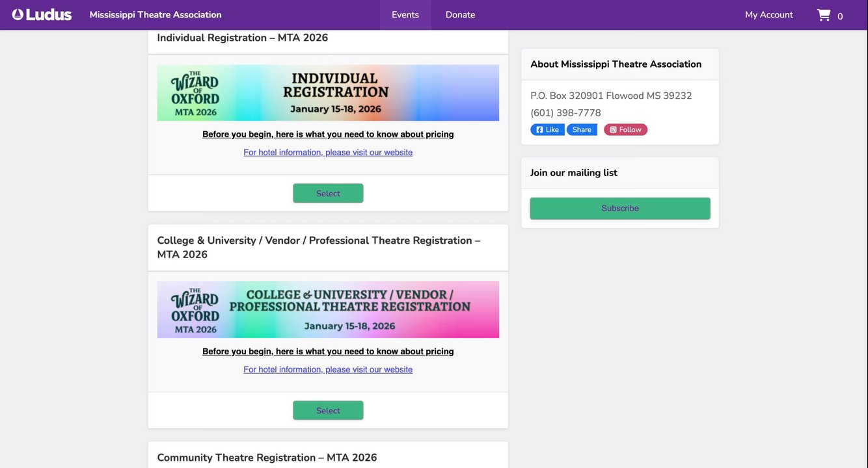868x468 pixels.
Task: Click the College & University banner image
Action: point(328,309)
